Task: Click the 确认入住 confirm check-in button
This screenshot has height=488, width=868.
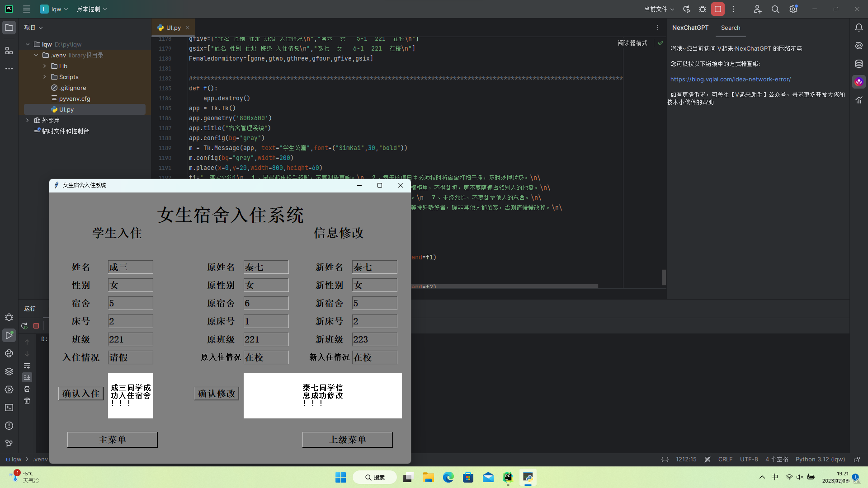Action: coord(81,394)
